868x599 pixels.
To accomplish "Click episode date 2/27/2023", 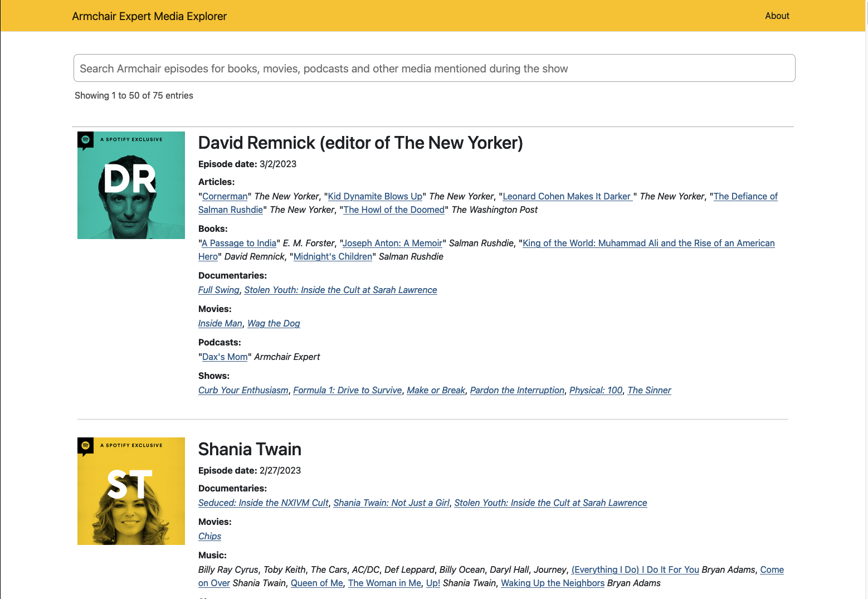I will (x=280, y=470).
